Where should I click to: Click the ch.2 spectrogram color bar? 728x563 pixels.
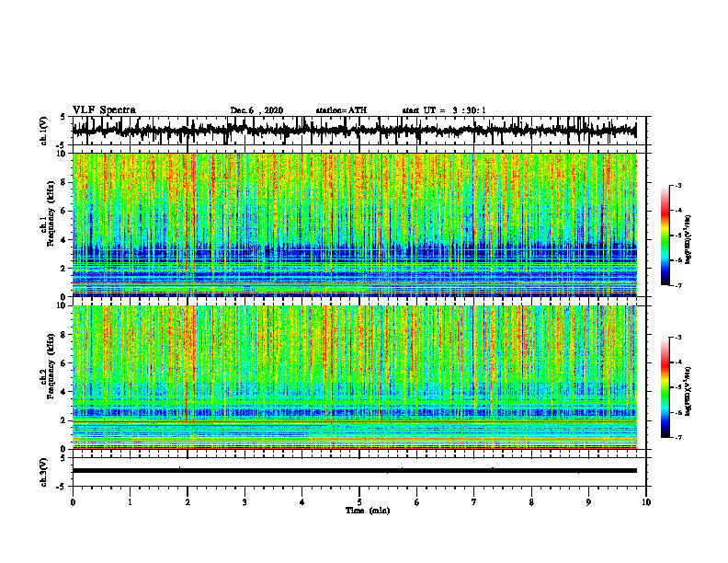coord(665,387)
